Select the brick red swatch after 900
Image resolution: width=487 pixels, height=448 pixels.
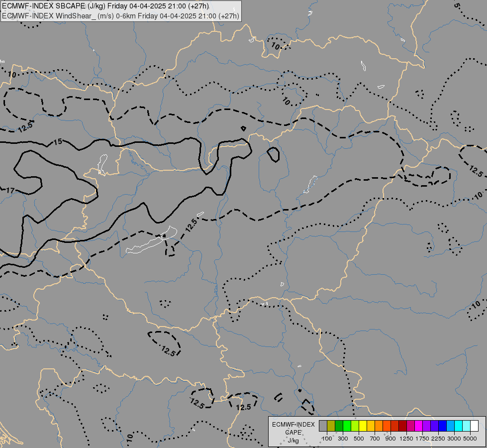tap(395, 426)
